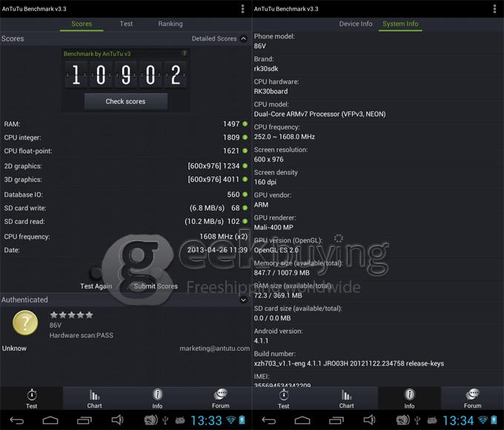Open Test in right bottom bar
The image size is (504, 430).
283,398
